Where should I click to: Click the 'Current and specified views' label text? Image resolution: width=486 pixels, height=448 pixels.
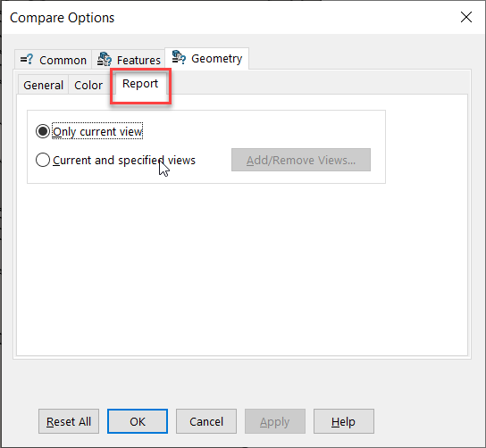[x=124, y=161]
